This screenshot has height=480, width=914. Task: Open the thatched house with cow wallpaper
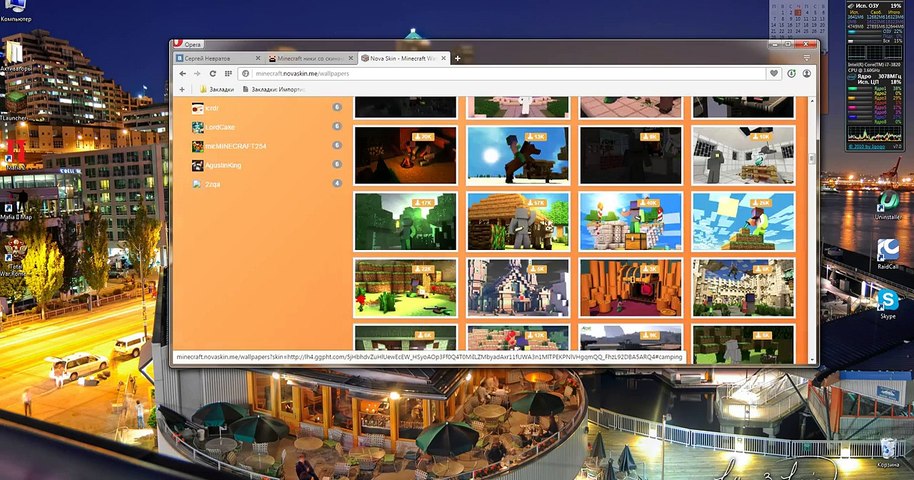pos(518,222)
